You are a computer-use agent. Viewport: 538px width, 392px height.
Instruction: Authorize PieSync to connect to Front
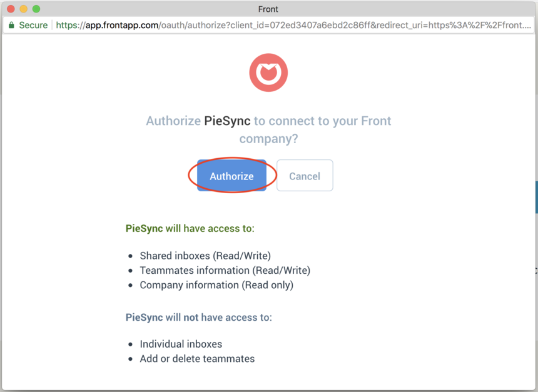[x=231, y=175]
